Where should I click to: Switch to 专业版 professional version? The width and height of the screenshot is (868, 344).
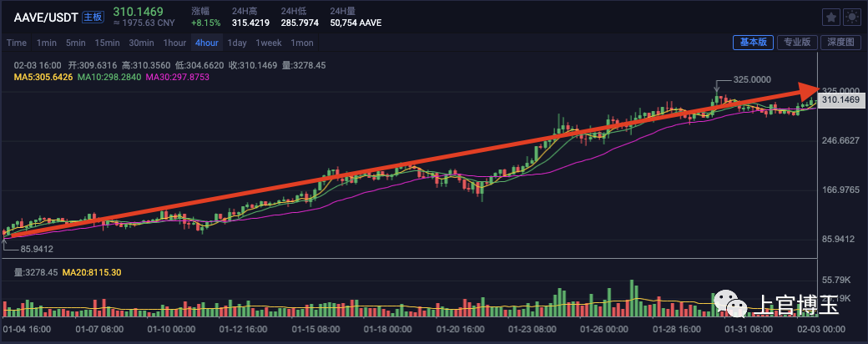pyautogui.click(x=797, y=42)
